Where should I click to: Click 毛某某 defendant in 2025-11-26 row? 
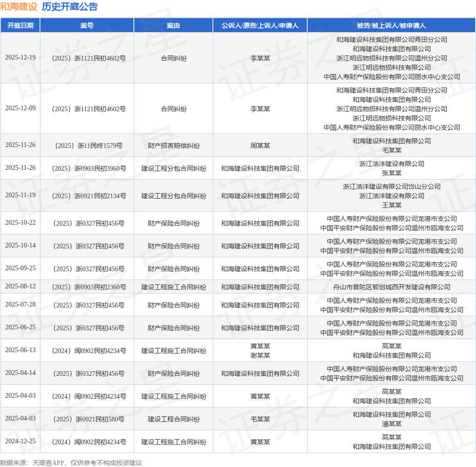(391, 150)
